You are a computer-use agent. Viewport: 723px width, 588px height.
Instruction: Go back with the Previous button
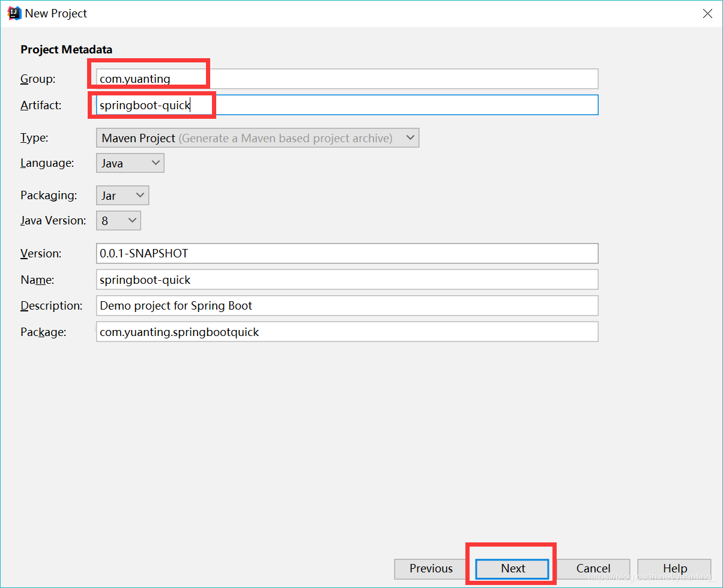pyautogui.click(x=431, y=568)
